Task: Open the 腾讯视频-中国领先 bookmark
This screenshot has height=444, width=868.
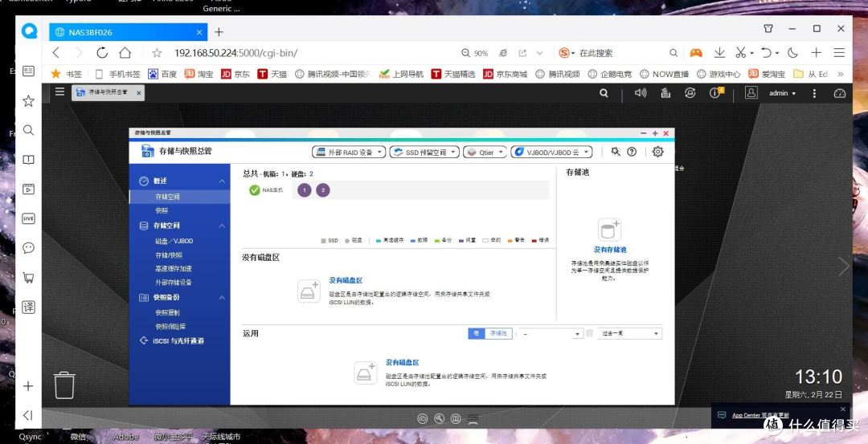Action: point(334,74)
